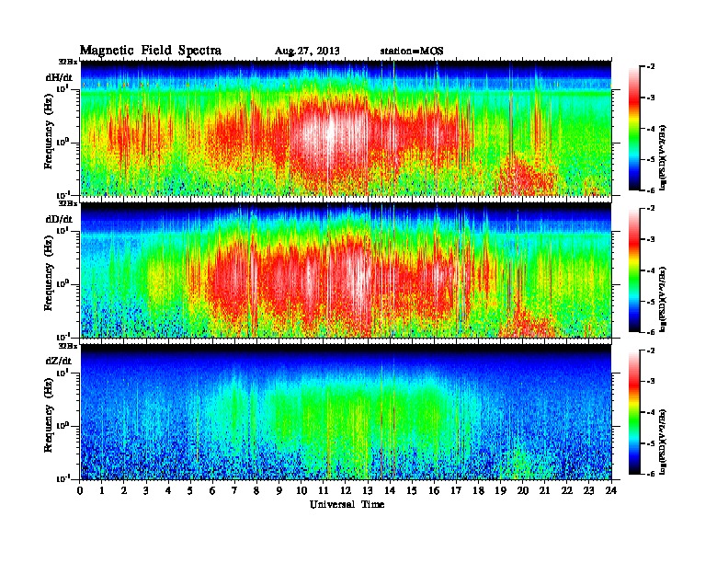Click hour '3' on Universal Time axis
Screen dimensions: 728x563
coord(146,490)
